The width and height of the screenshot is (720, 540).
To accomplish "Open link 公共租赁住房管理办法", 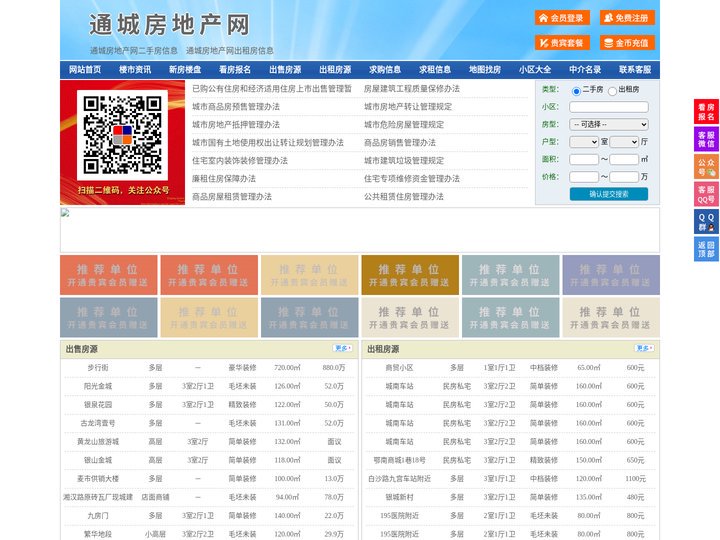I will (x=404, y=197).
